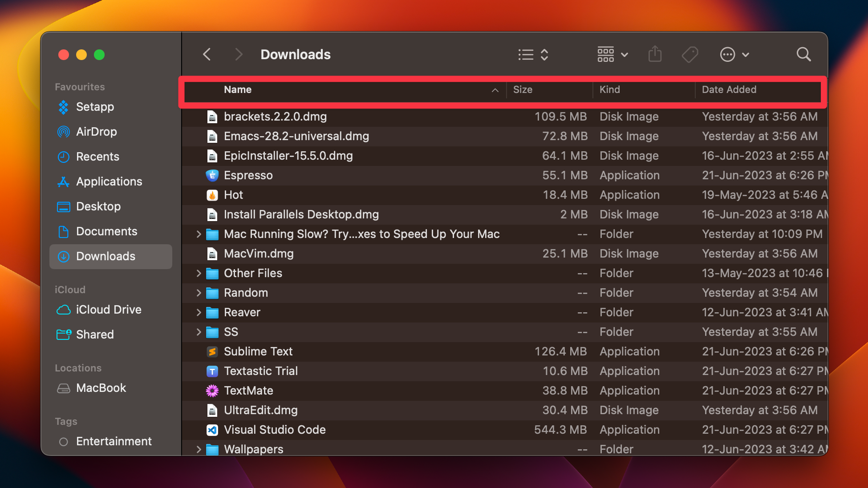The image size is (868, 488).
Task: Open the grouping dropdown in the toolbar
Action: (x=612, y=54)
